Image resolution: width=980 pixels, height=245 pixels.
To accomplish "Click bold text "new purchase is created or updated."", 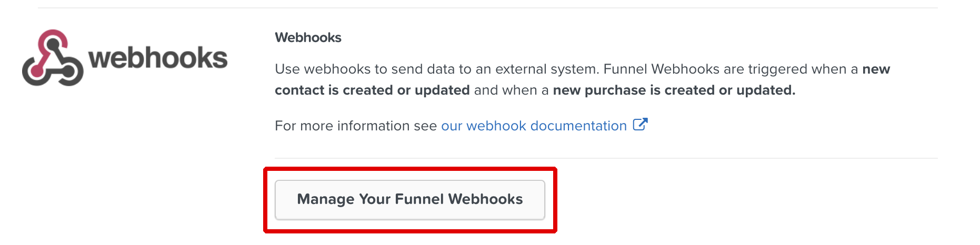I will click(x=674, y=90).
